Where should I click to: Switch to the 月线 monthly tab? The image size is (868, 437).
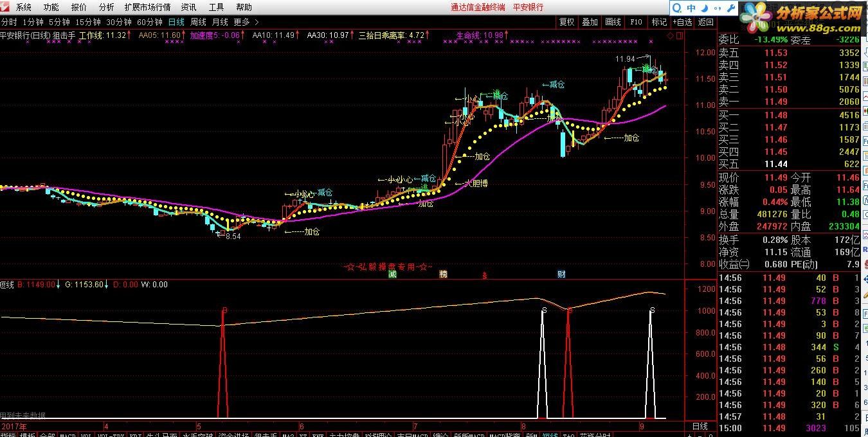click(x=220, y=22)
